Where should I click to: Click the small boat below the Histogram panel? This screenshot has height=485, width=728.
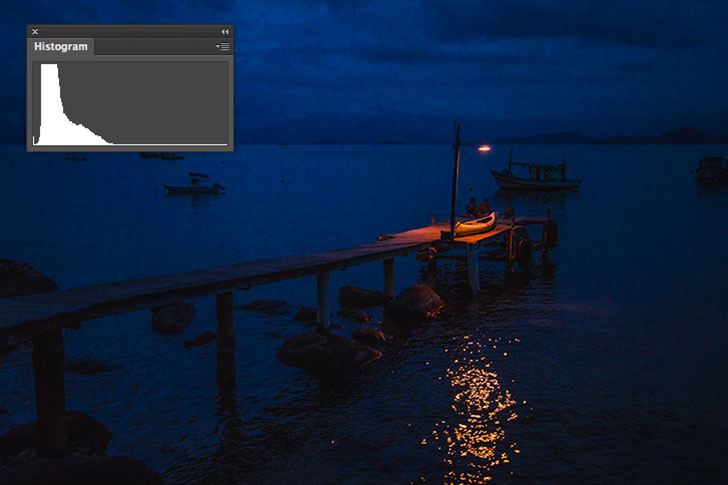194,185
